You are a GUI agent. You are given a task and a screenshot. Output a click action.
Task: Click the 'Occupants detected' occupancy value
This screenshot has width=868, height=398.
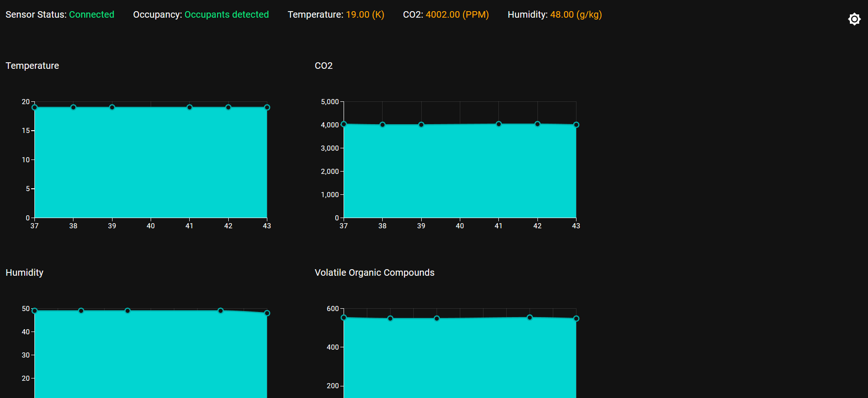click(x=226, y=14)
